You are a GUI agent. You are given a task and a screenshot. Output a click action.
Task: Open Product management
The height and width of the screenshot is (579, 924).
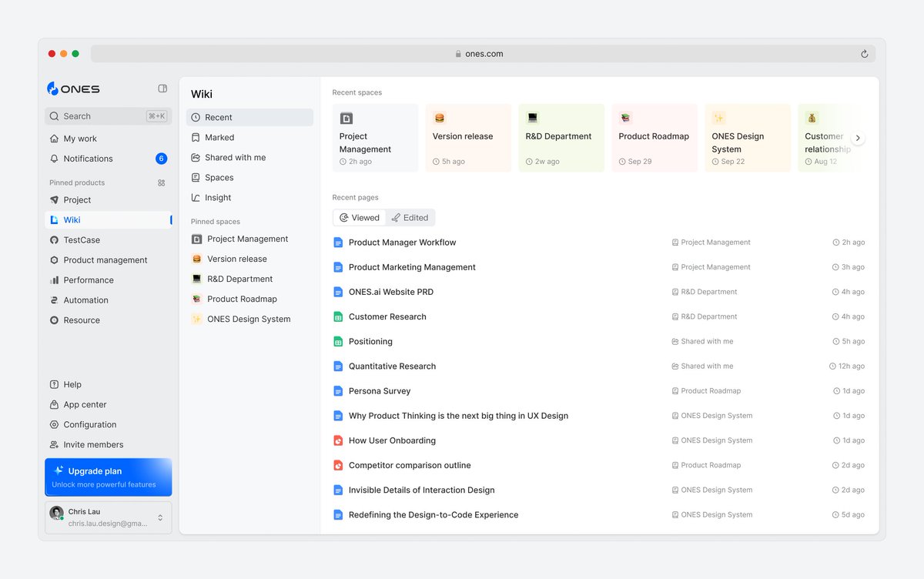click(109, 260)
